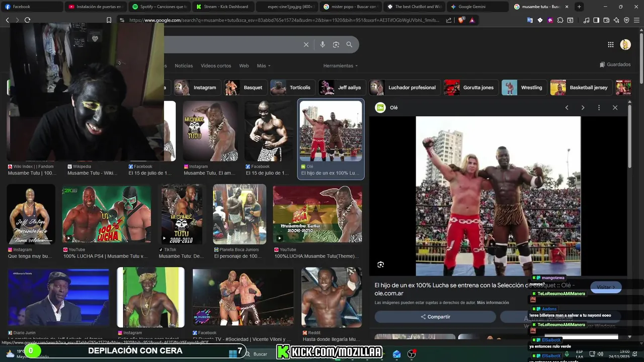Click the address bar URL field

285,20
